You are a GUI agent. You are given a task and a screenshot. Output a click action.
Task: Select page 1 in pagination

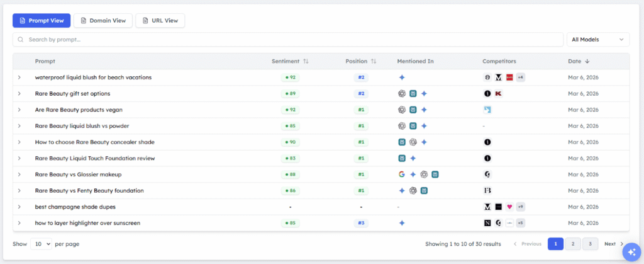(x=556, y=244)
